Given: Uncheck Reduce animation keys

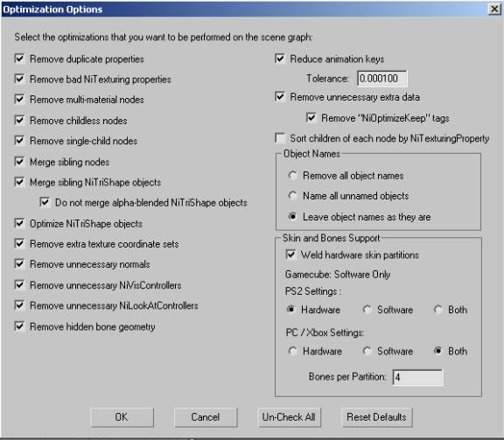Looking at the screenshot, I should coord(280,59).
